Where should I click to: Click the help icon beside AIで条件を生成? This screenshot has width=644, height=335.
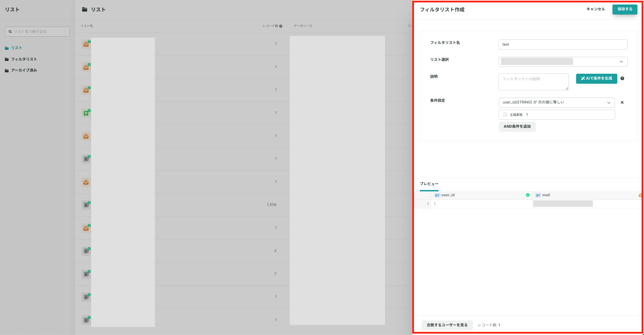(x=622, y=79)
